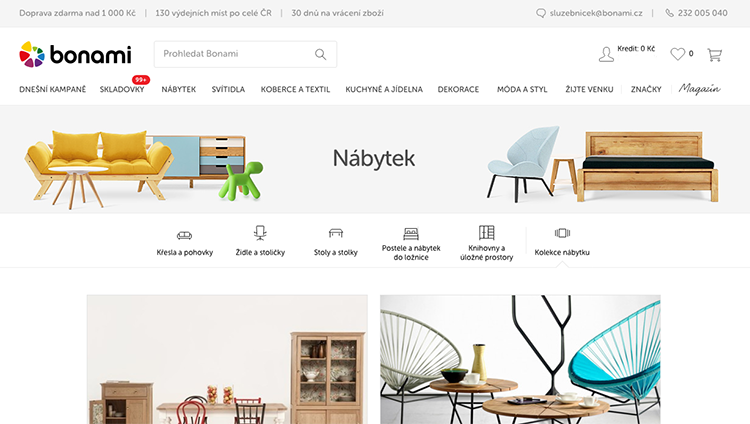Image resolution: width=750 pixels, height=424 pixels.
Task: Open the Magazín link
Action: point(699,89)
